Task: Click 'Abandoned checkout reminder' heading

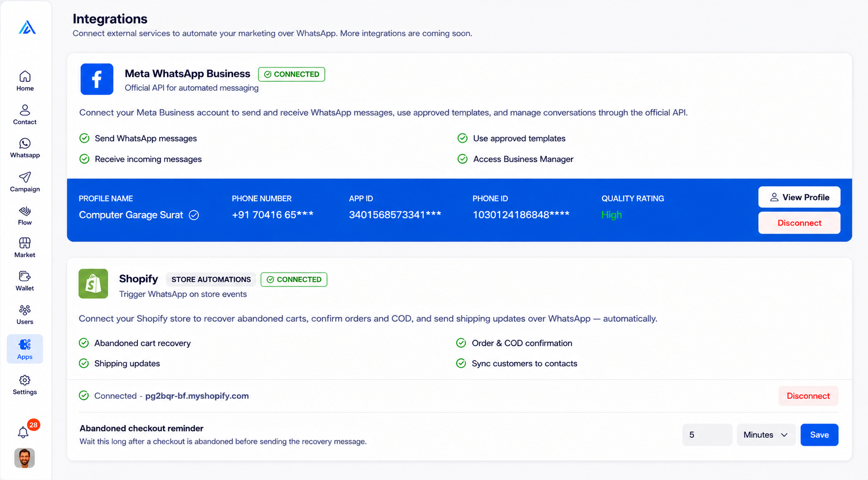Action: pyautogui.click(x=142, y=428)
